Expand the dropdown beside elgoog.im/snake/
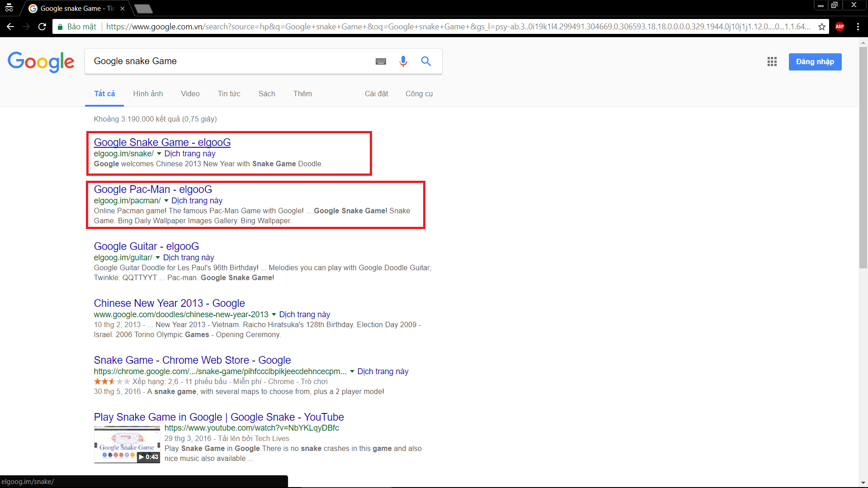The image size is (868, 488). [159, 154]
